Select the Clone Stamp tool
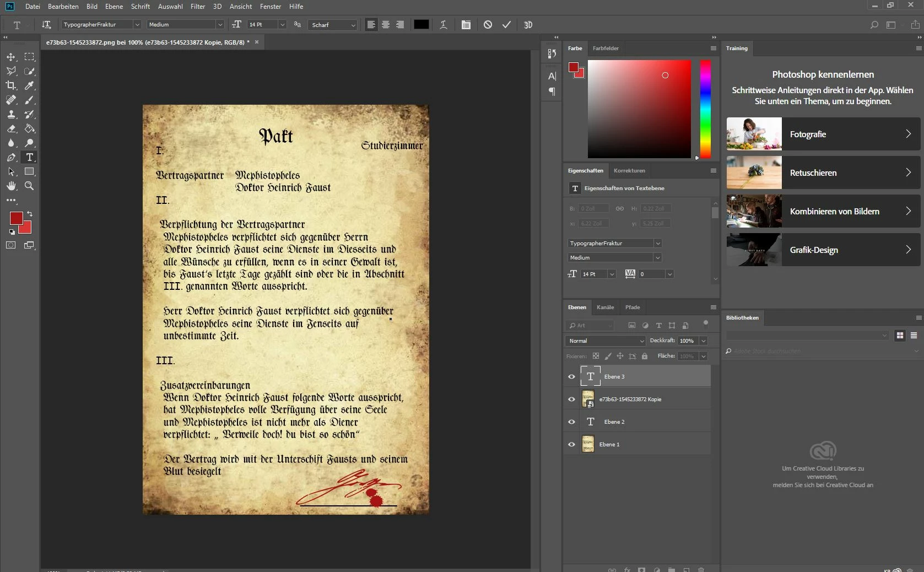Image resolution: width=924 pixels, height=572 pixels. click(x=11, y=114)
